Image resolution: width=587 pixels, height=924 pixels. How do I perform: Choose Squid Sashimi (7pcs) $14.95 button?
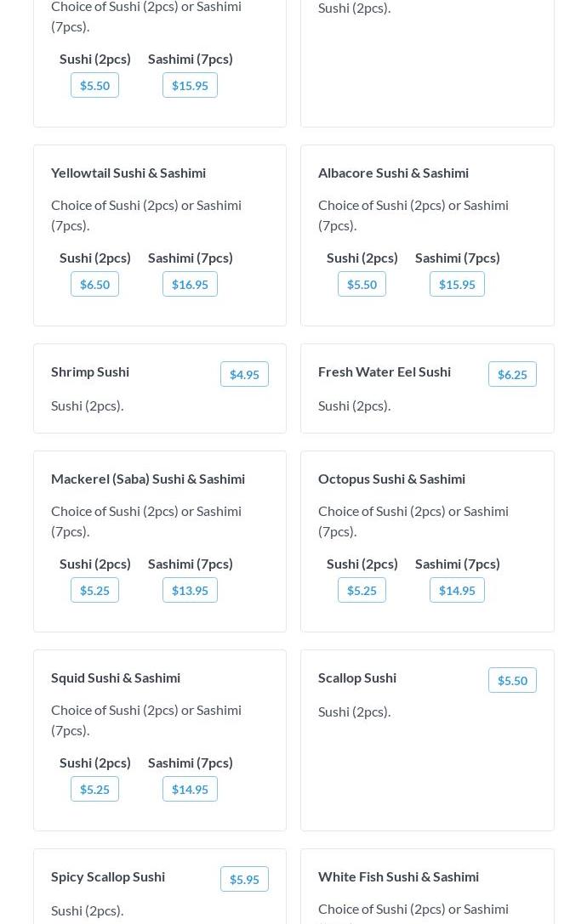pos(190,789)
